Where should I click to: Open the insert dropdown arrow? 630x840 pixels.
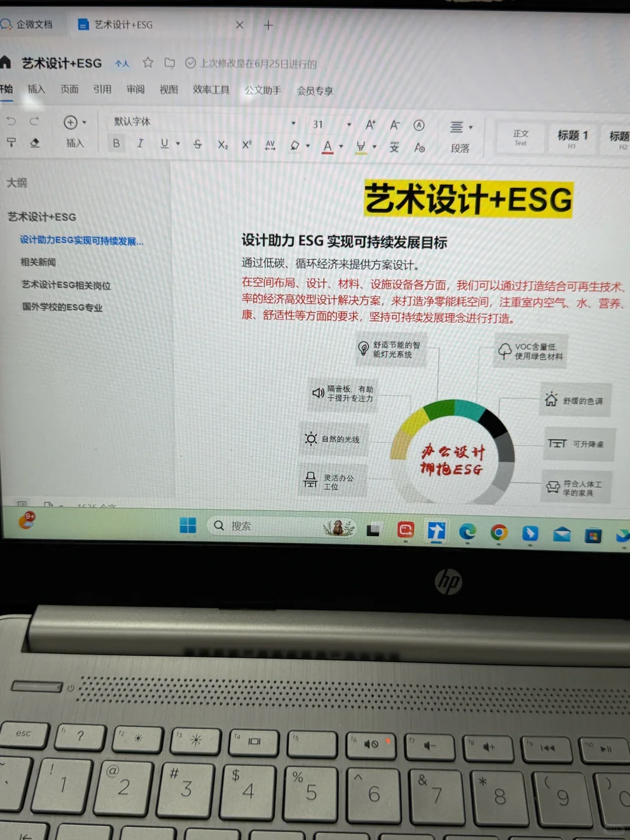[x=85, y=123]
